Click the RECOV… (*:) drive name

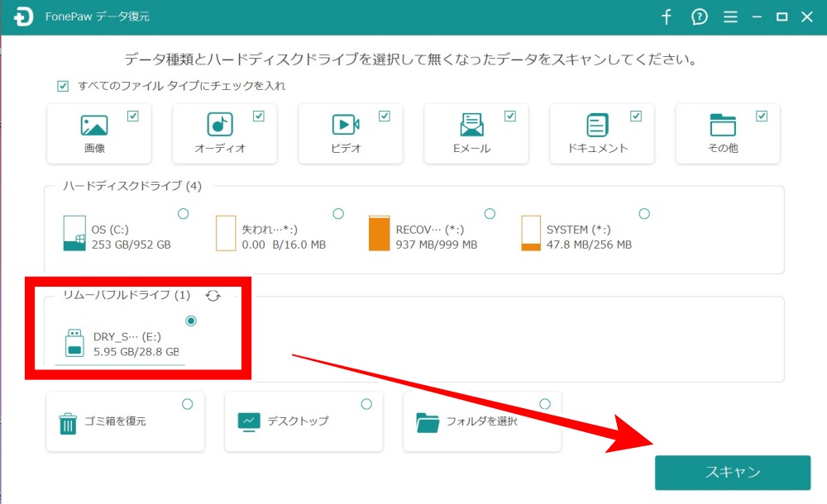430,230
